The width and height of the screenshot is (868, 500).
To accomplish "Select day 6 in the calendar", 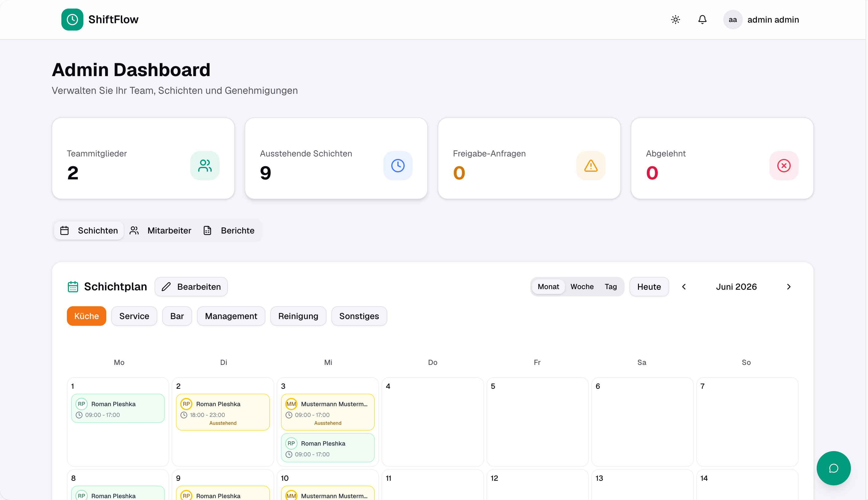I will [x=643, y=422].
